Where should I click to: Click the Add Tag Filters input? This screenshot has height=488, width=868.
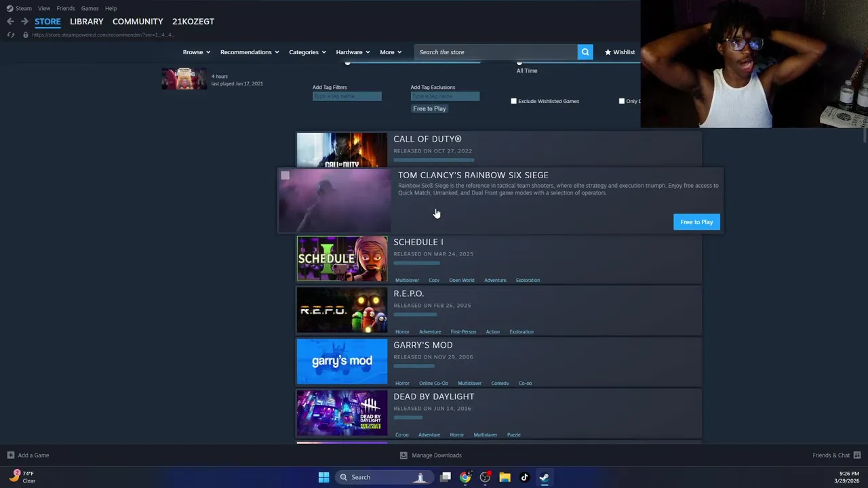tap(347, 96)
